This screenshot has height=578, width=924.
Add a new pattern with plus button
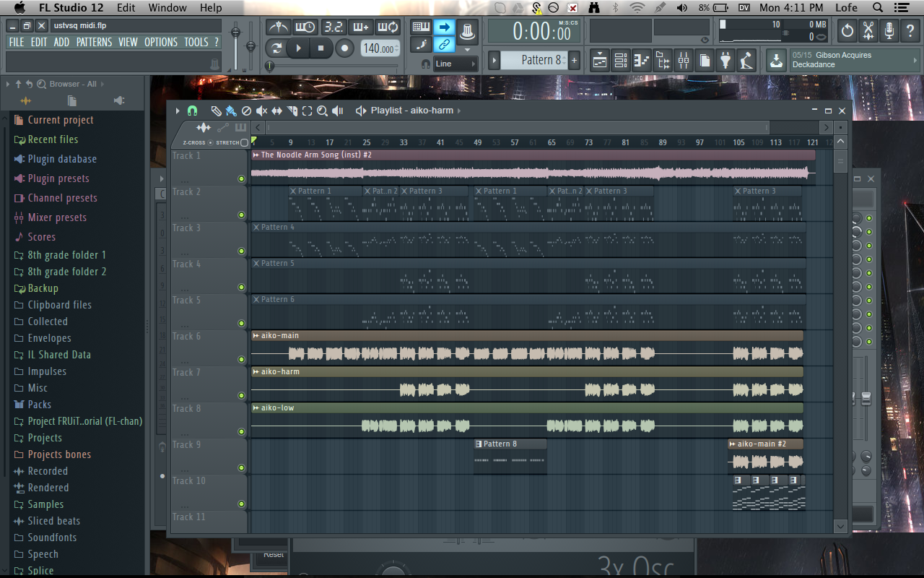tap(574, 60)
